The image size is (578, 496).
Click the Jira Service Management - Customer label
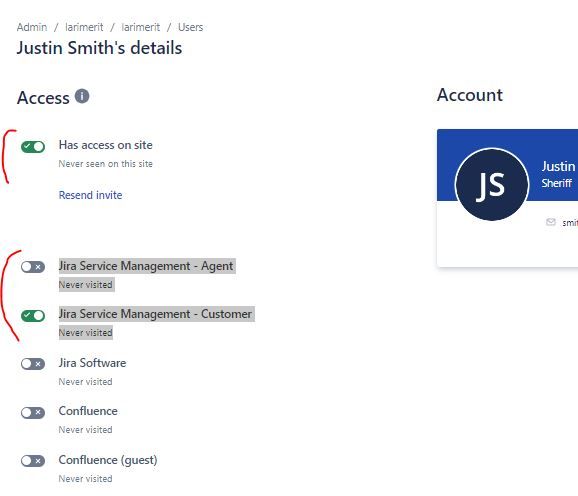(155, 314)
